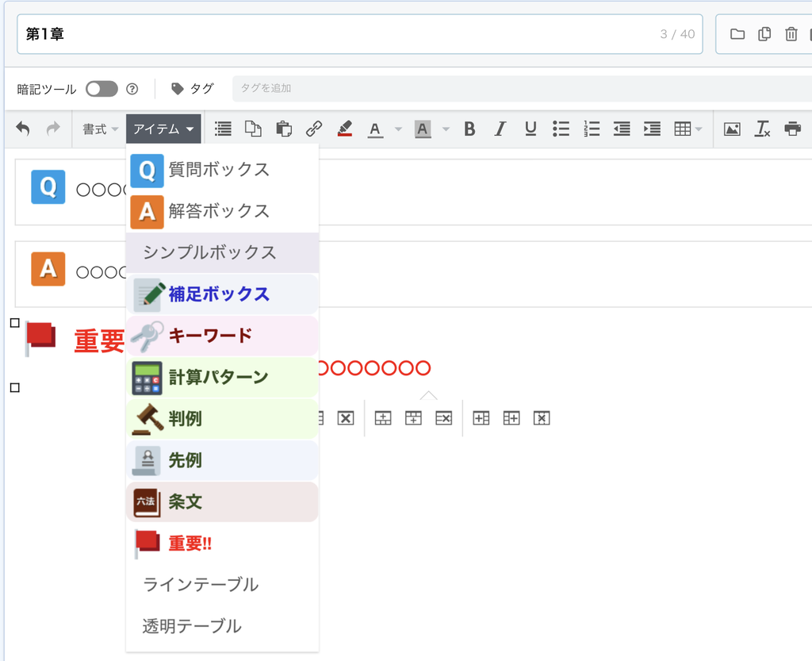Click the paste clipboard toolbar icon
812x661 pixels.
click(x=284, y=129)
